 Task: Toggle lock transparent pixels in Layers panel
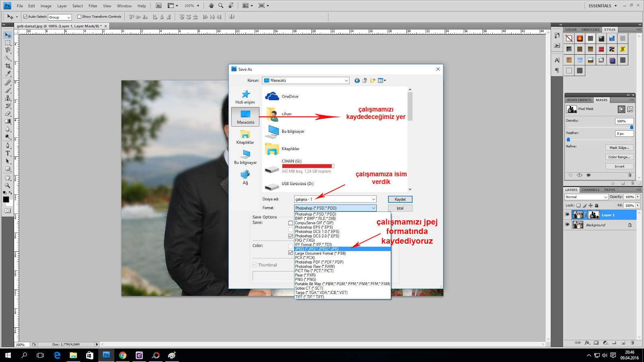(x=578, y=206)
